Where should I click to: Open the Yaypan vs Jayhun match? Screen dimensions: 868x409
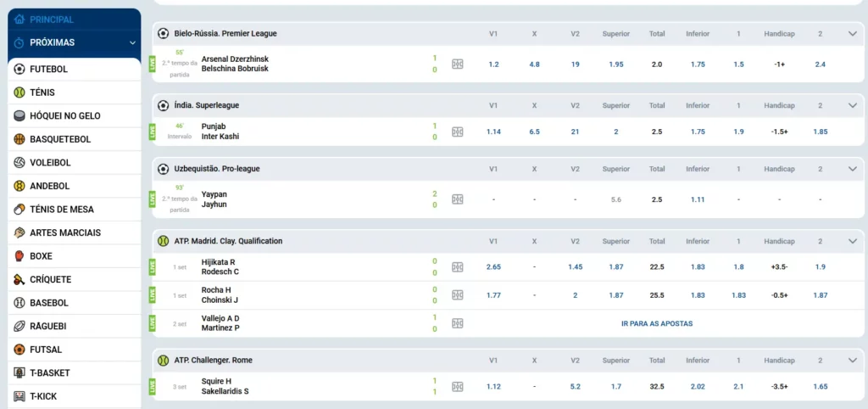(214, 199)
